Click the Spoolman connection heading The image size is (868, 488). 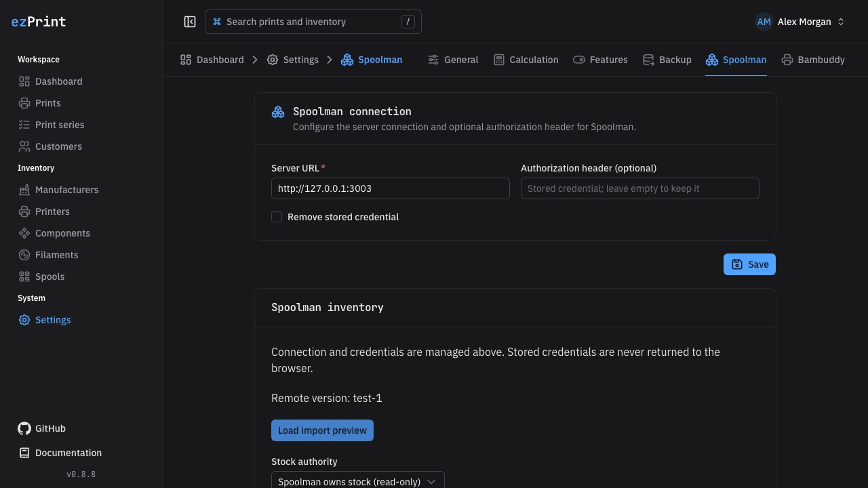[352, 111]
